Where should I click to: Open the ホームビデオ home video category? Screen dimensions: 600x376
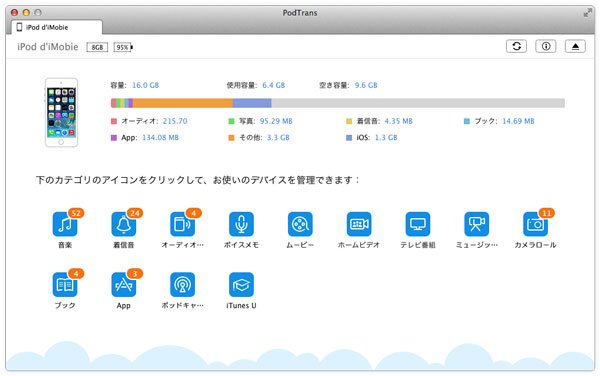point(359,225)
